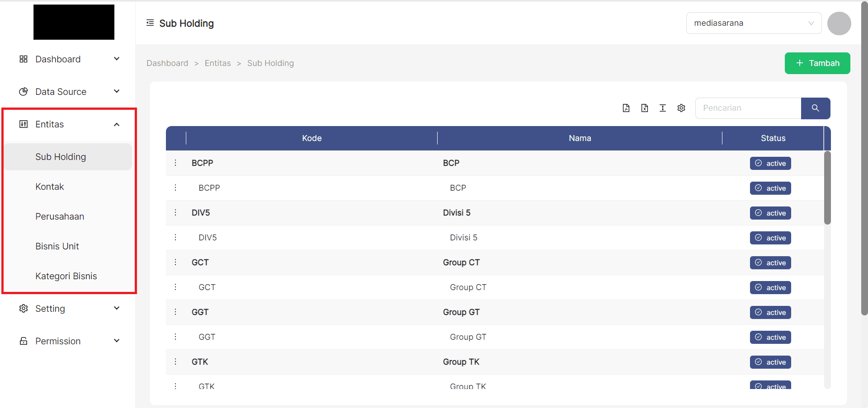Toggle sidebar with the menu-fold icon
Viewport: 868px width, 408px height.
tap(150, 23)
